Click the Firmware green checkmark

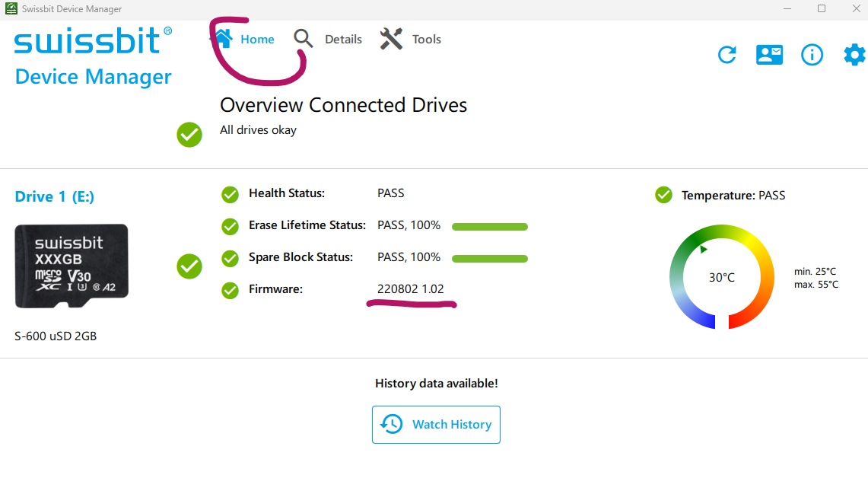[x=230, y=290]
